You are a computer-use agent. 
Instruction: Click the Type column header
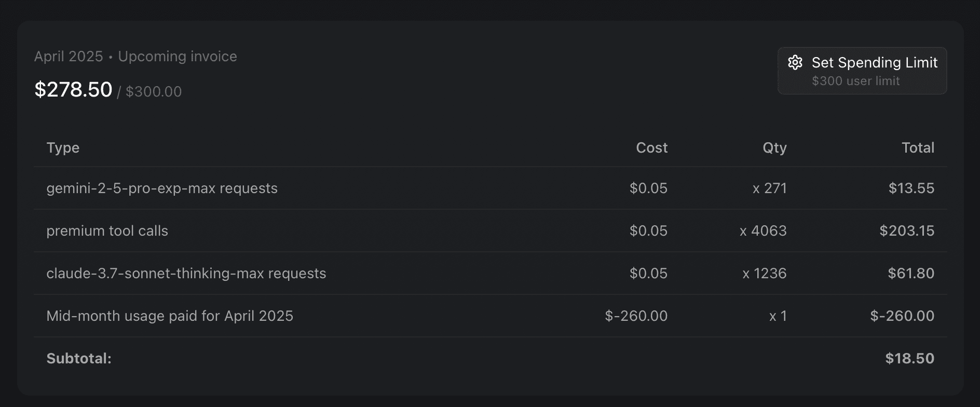(63, 148)
